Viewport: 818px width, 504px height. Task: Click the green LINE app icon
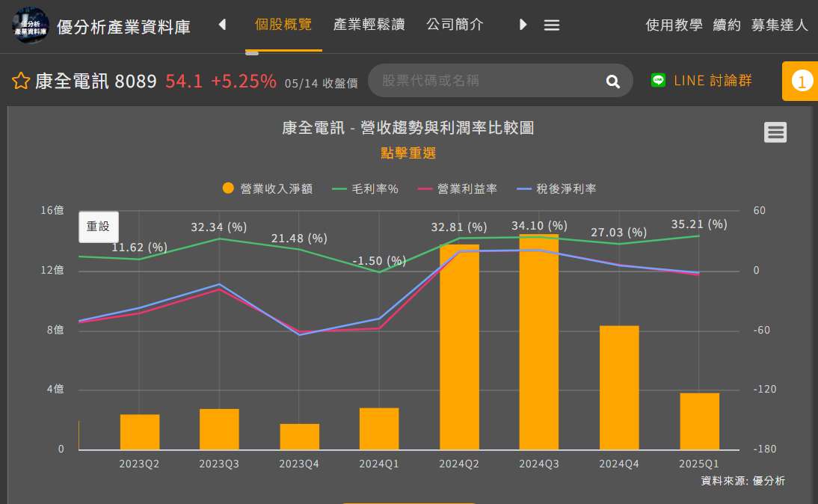coord(659,80)
